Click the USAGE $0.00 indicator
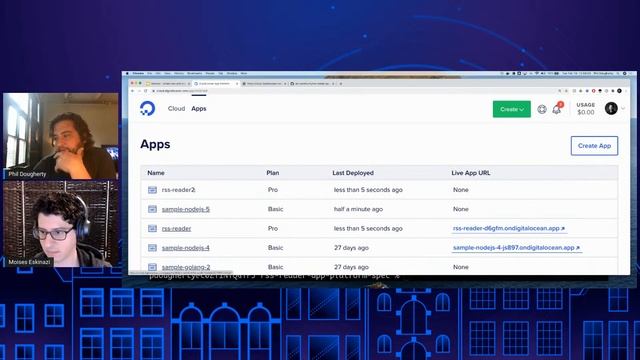The height and width of the screenshot is (360, 640). pyautogui.click(x=586, y=109)
